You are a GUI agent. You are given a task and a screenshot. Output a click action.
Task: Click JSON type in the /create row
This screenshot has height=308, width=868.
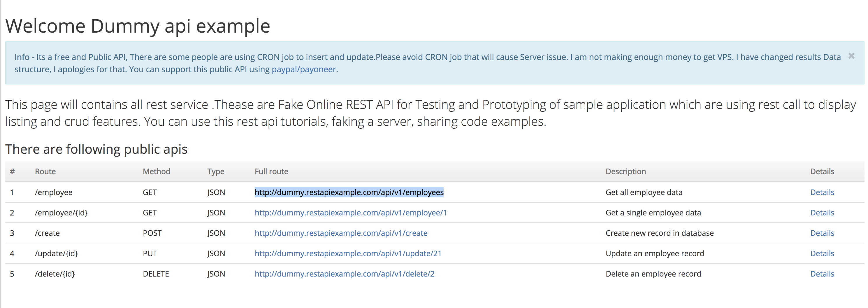[x=216, y=233]
